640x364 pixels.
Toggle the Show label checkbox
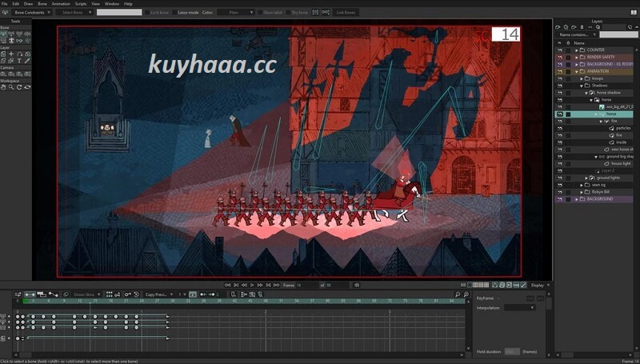259,13
